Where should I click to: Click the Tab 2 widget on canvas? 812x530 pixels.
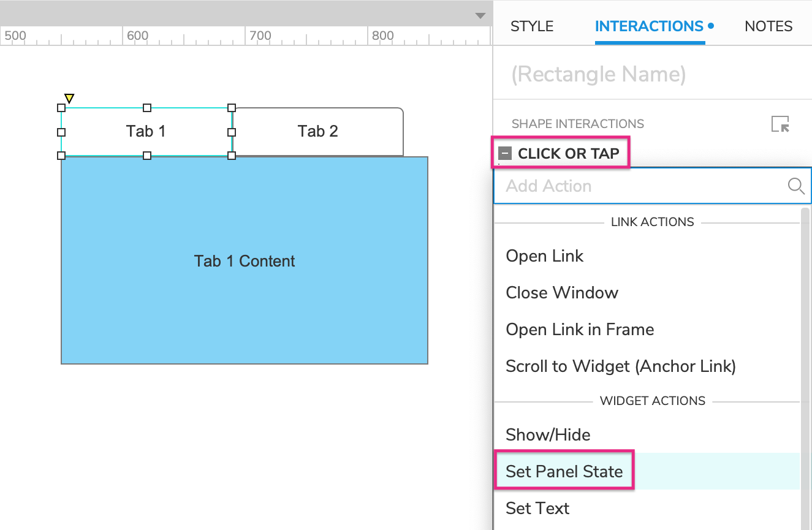click(x=317, y=132)
